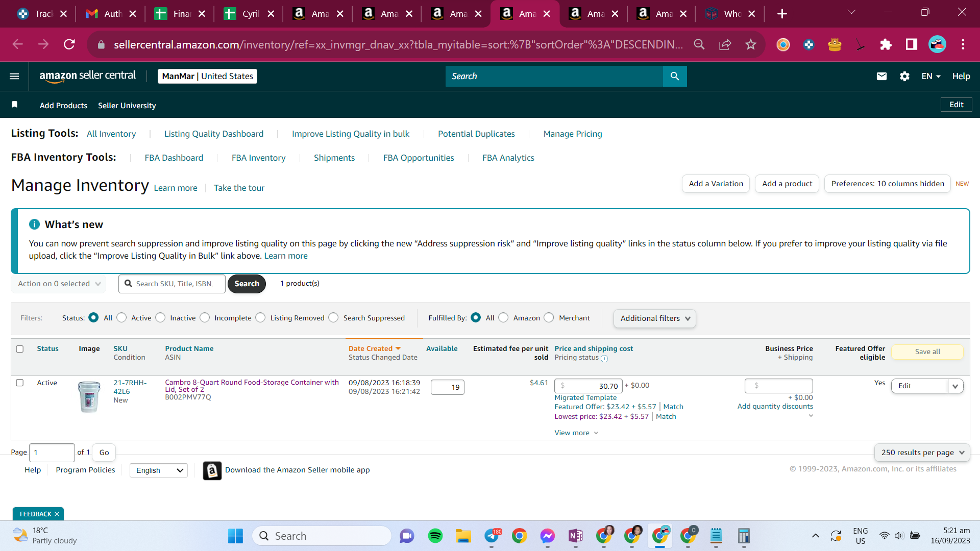
Task: Select Fulfilled By Amazon radio button
Action: [x=503, y=317]
